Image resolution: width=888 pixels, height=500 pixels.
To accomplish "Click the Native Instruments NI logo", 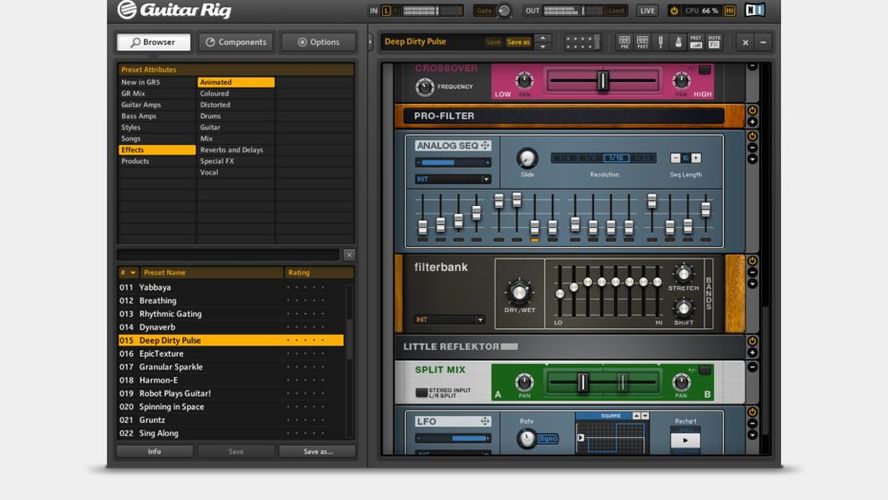I will point(755,10).
